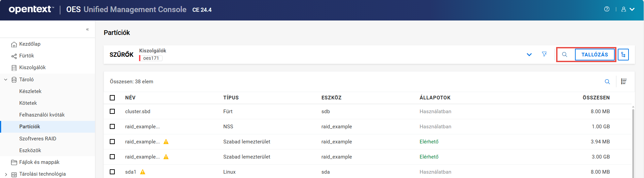Expand the Tárolási technológia section

coord(6,174)
